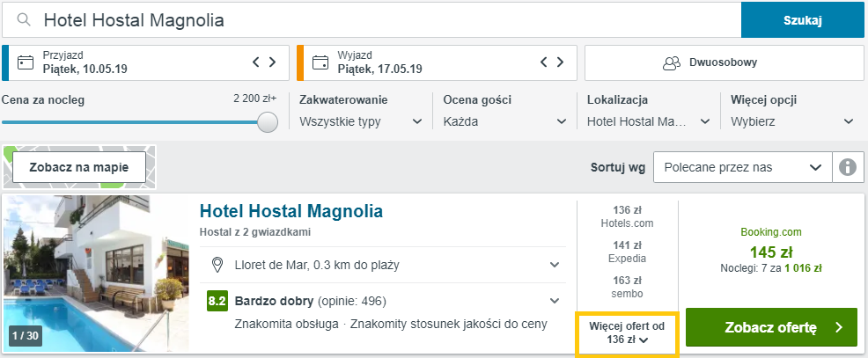This screenshot has width=868, height=358.
Task: Click the Hotel Hostal Magnolia search field
Action: [371, 20]
